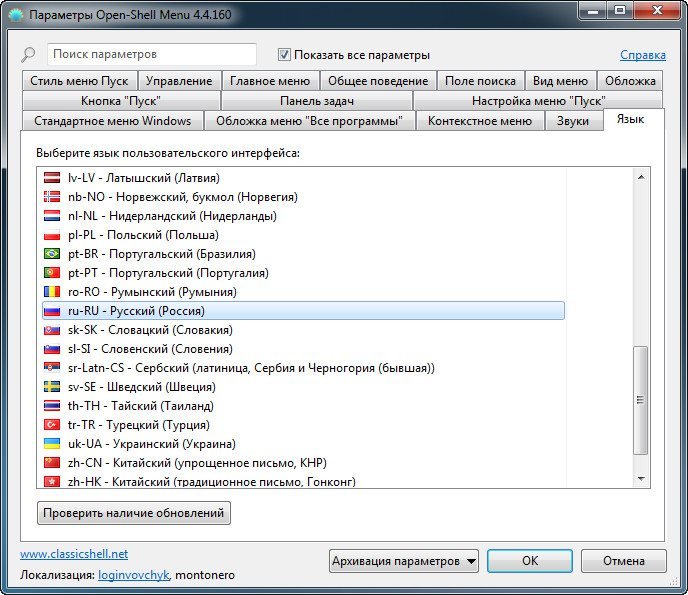Image resolution: width=688 pixels, height=595 pixels.
Task: Click the 'Поиск параметров' search field
Action: [x=152, y=54]
